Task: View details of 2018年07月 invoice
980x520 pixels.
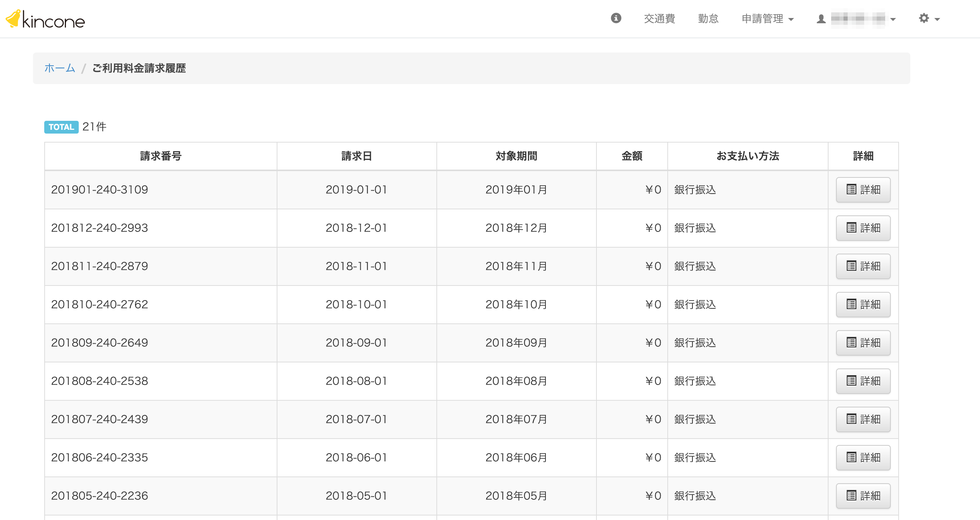Action: tap(863, 419)
